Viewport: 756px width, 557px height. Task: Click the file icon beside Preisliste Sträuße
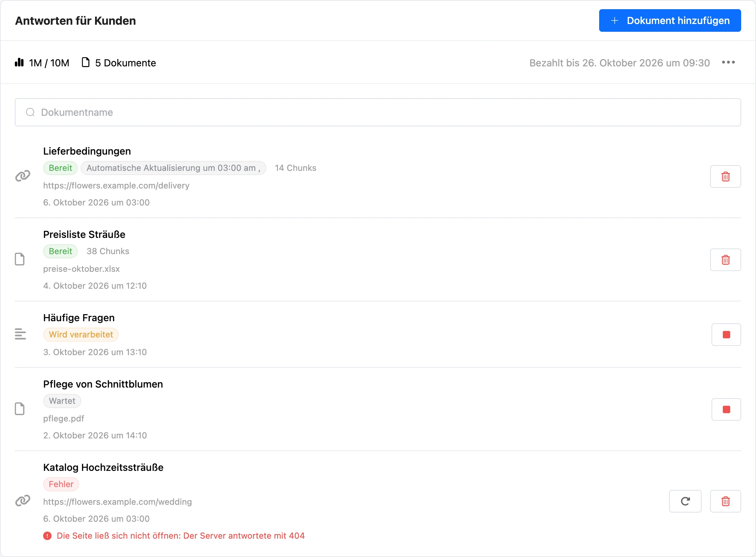pos(20,259)
